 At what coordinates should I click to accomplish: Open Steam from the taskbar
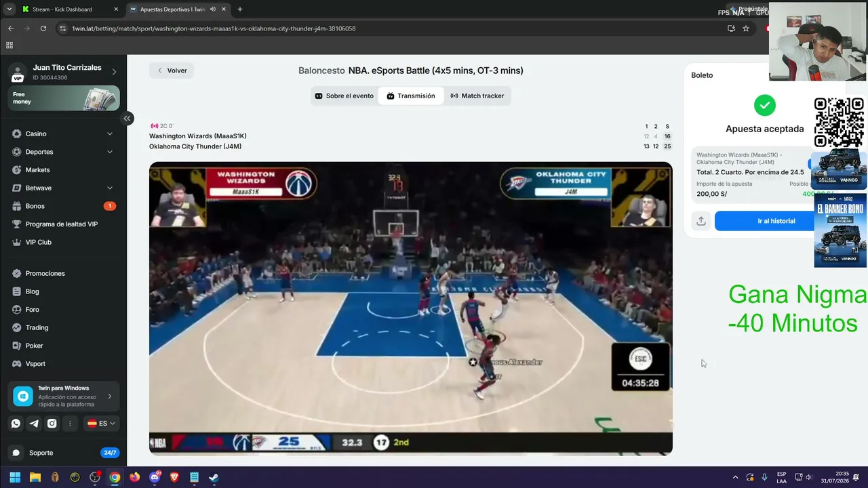coord(214,477)
